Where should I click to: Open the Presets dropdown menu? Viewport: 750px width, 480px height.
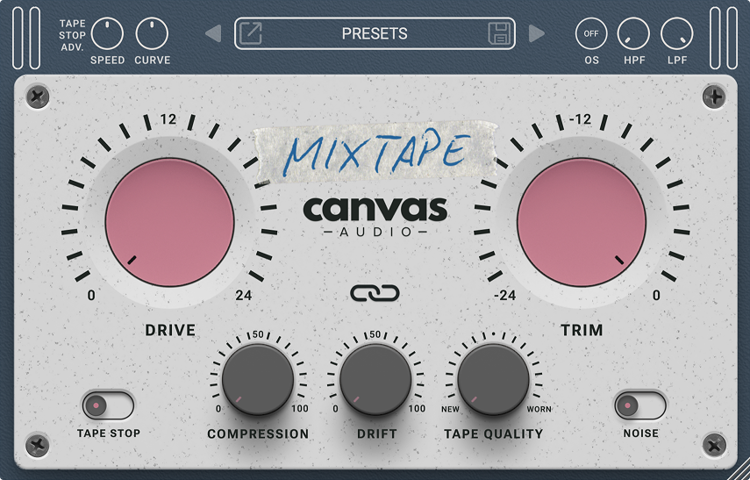[x=375, y=33]
